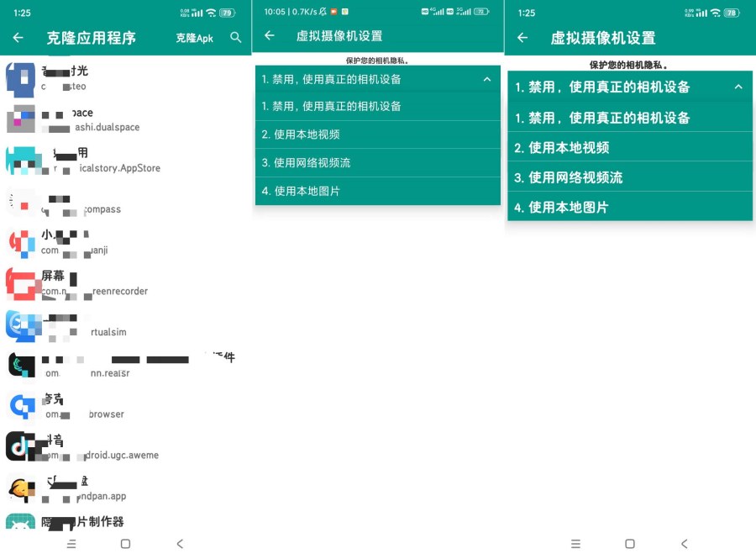Select the compass app icon

[21, 202]
